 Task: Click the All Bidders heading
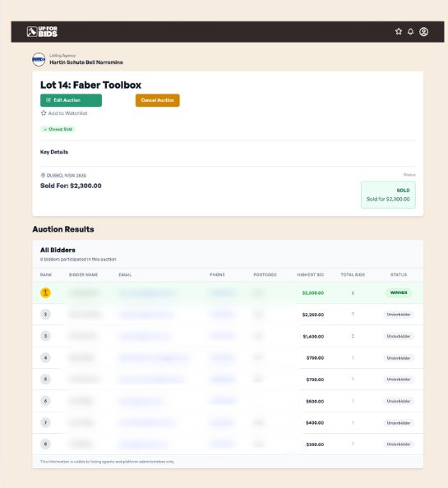click(x=58, y=251)
